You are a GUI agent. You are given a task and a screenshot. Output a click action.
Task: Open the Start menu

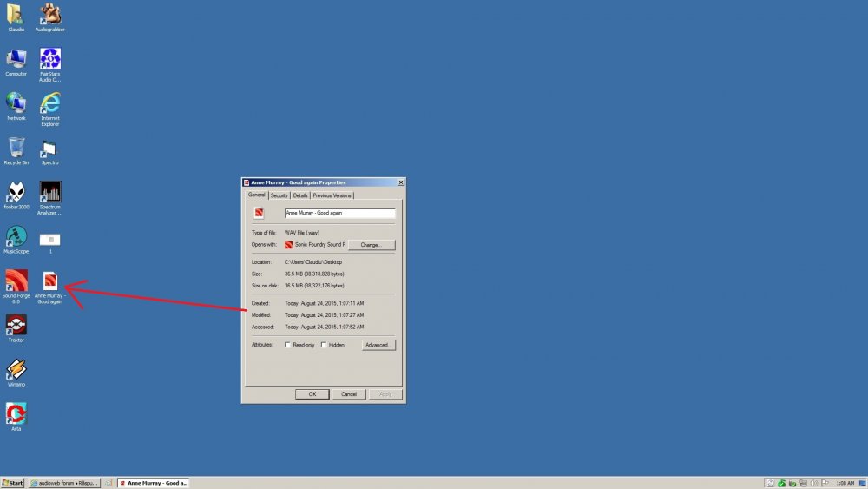click(x=13, y=483)
